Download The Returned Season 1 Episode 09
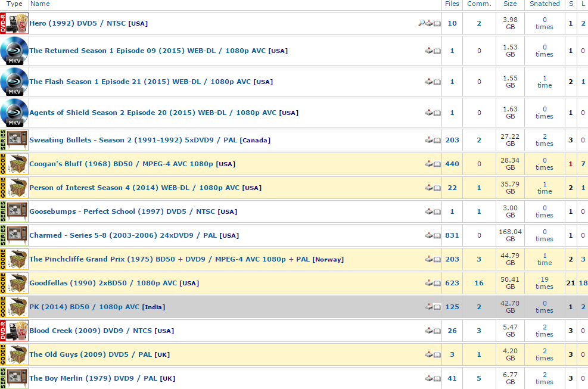The image size is (588, 389). point(429,51)
